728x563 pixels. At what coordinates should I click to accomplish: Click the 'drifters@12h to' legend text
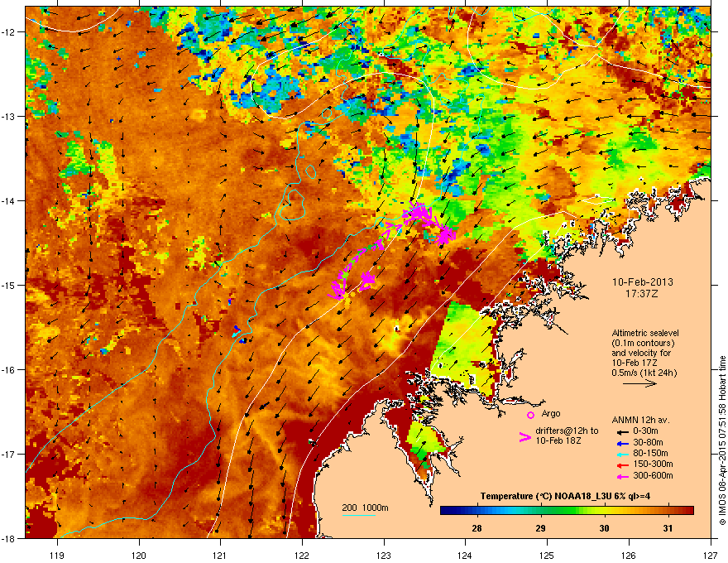coord(567,431)
